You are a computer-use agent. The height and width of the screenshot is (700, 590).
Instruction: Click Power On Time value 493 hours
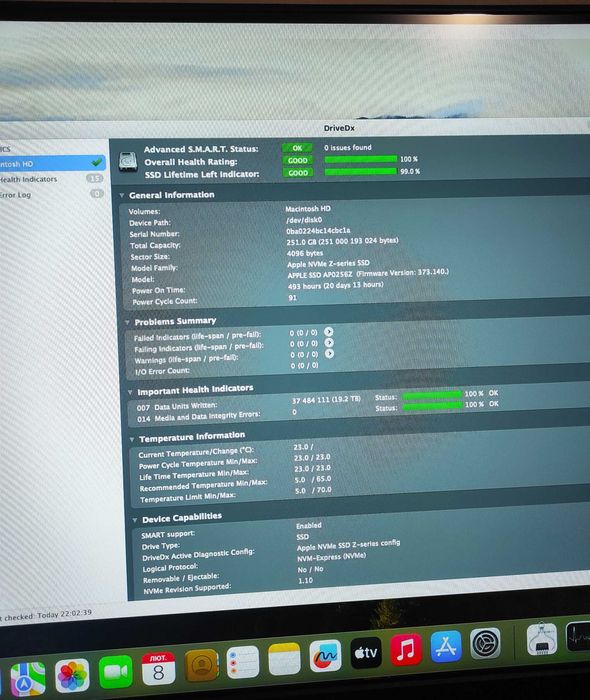[x=335, y=285]
